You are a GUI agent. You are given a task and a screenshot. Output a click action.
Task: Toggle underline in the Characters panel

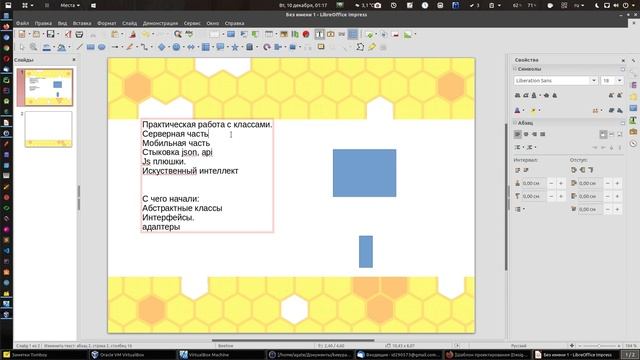tap(534, 95)
